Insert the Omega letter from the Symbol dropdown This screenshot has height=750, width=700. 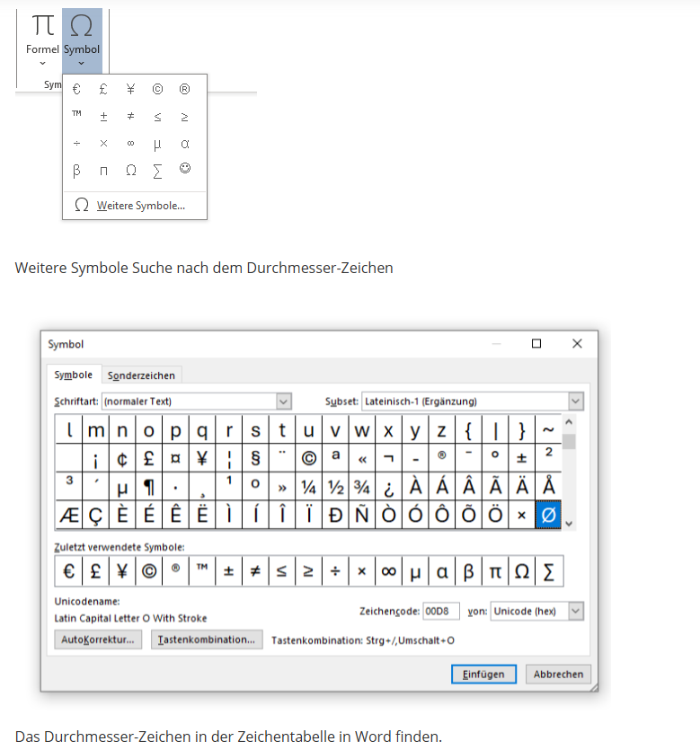(x=130, y=171)
